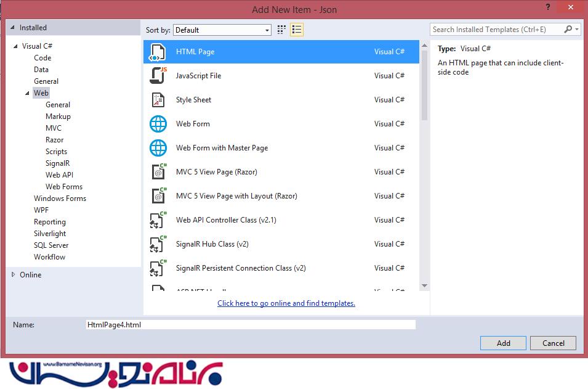The width and height of the screenshot is (588, 389).
Task: Pick the Web Form globe icon
Action: coord(158,124)
